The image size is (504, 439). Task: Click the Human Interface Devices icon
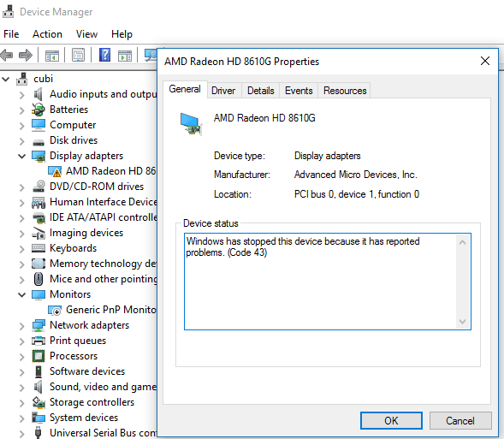[39, 202]
